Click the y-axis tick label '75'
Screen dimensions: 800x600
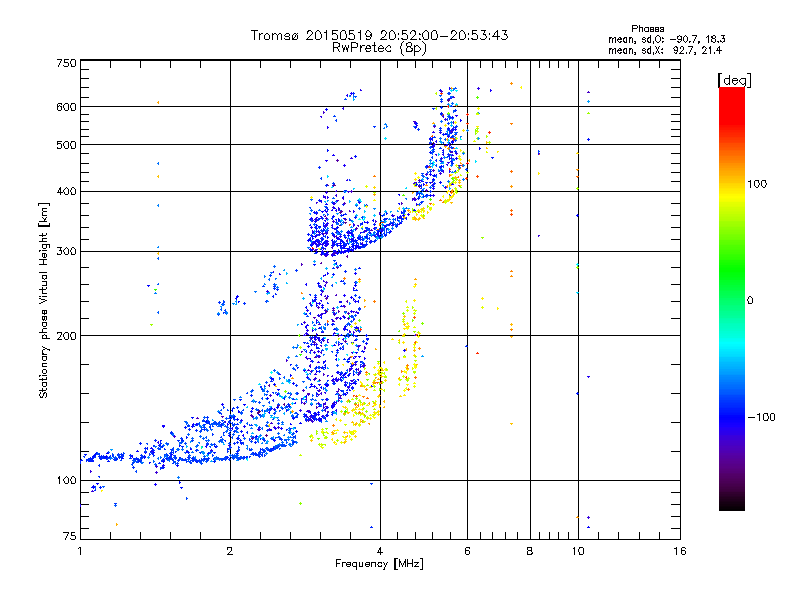pos(70,536)
